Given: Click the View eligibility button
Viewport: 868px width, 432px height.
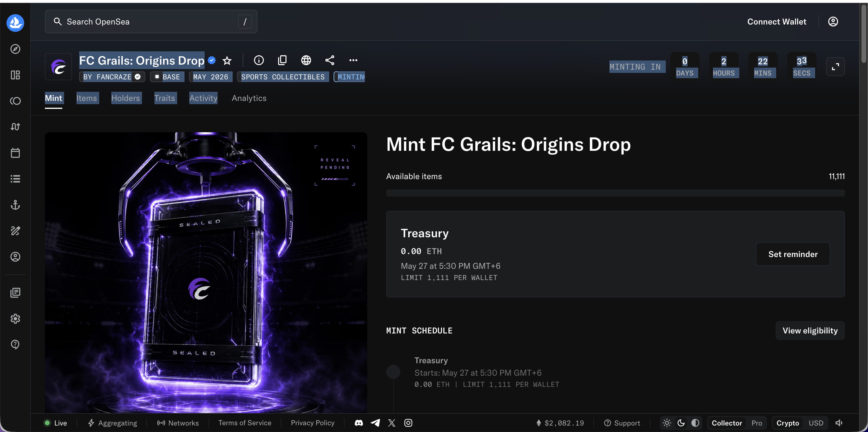Looking at the screenshot, I should pyautogui.click(x=810, y=331).
